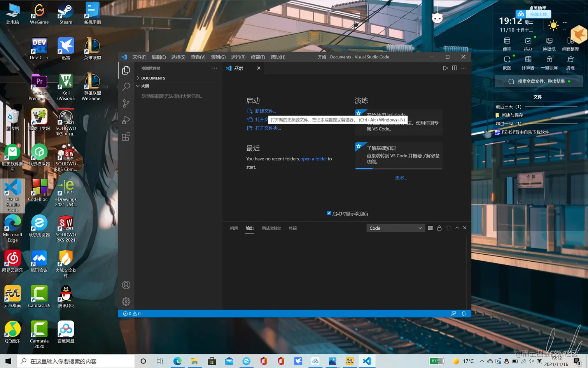588x368 pixels.
Task: Click 一键锁屏 lock screen icon
Action: tap(549, 62)
